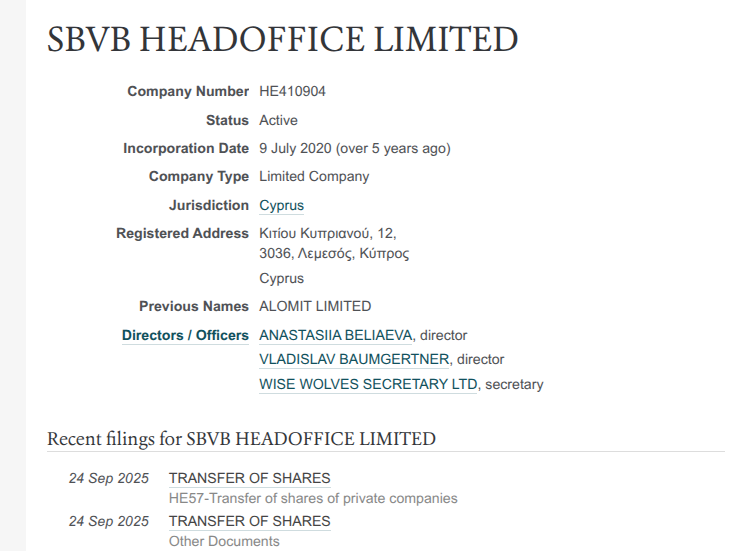Click the Other Documents filing description
750x551 pixels.
(x=224, y=541)
